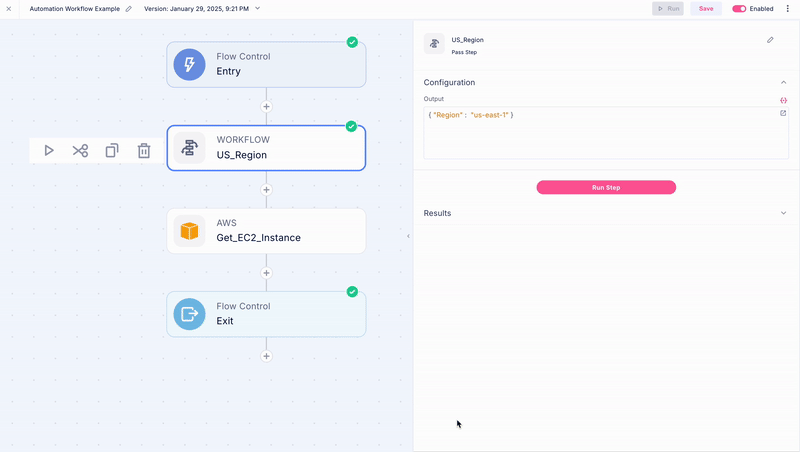Open the Output editor in expanded view
This screenshot has width=800, height=452.
pos(783,113)
